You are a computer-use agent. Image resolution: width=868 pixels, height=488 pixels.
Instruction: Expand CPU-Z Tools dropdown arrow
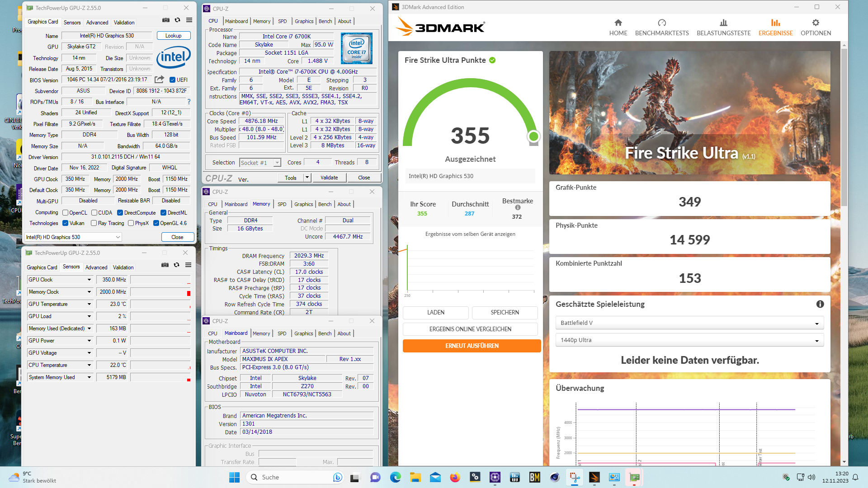click(x=307, y=178)
